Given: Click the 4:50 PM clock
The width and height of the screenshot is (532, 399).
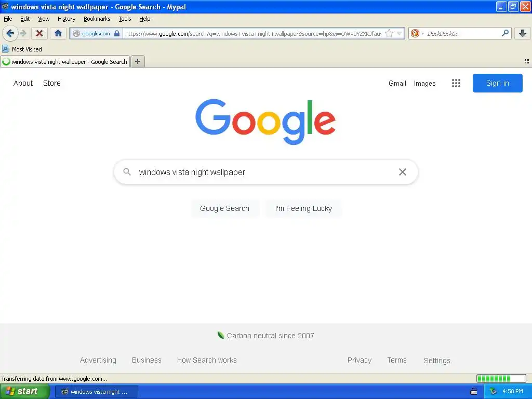Looking at the screenshot, I should [513, 392].
